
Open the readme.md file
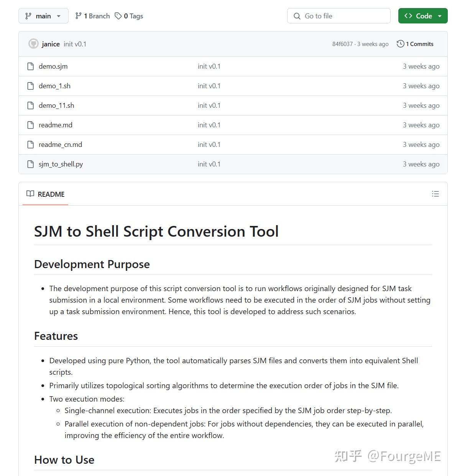pyautogui.click(x=56, y=125)
